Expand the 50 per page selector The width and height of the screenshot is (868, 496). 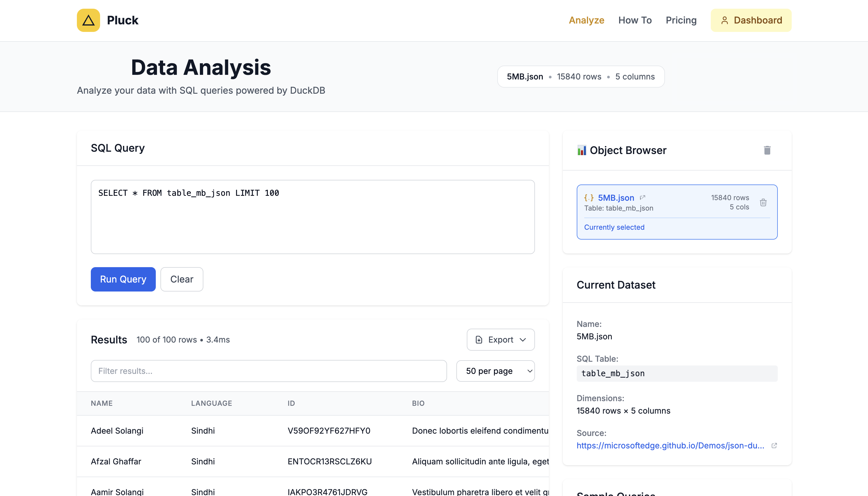pos(495,371)
